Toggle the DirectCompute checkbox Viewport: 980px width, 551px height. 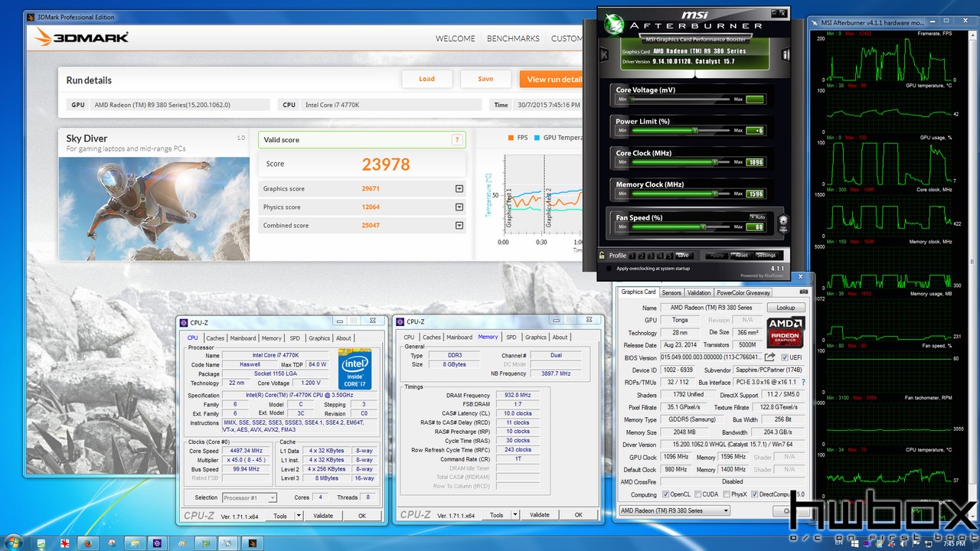pos(754,494)
